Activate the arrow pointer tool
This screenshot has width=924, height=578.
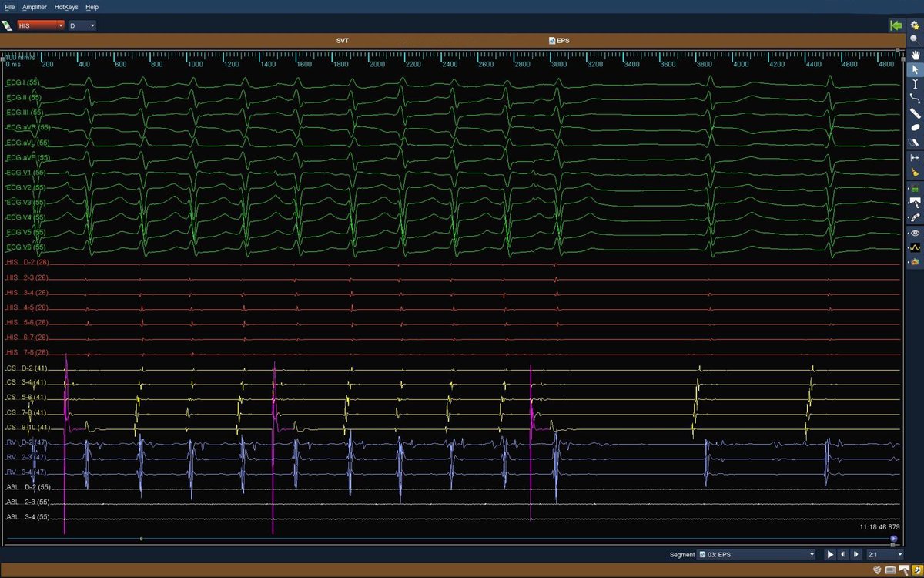[x=915, y=69]
